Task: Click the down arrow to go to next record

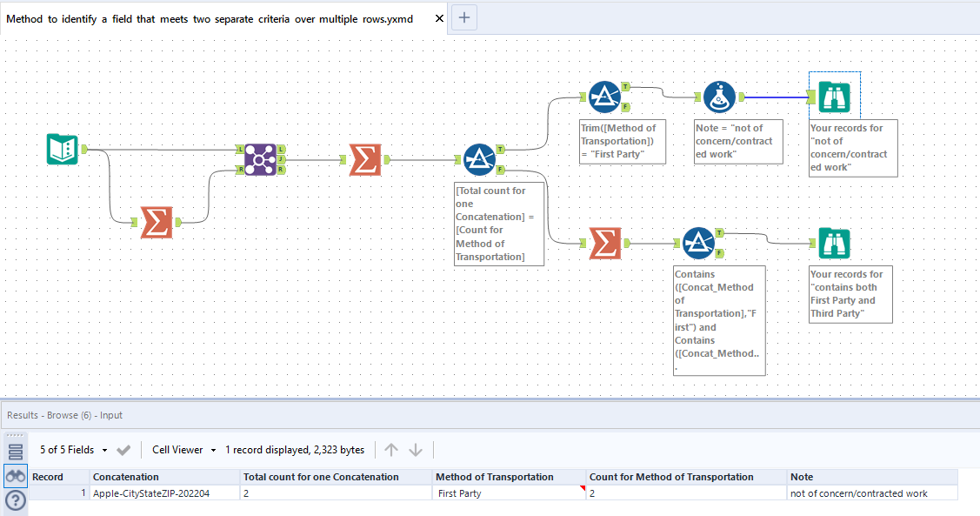Action: click(x=417, y=450)
